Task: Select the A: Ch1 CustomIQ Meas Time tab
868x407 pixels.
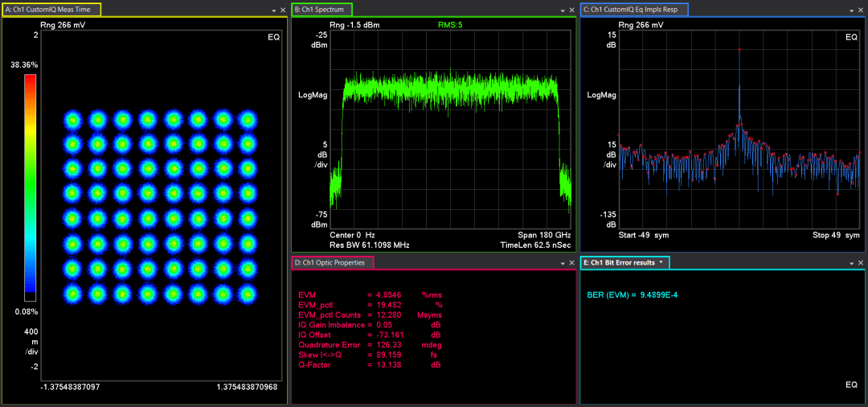Action: tap(51, 9)
